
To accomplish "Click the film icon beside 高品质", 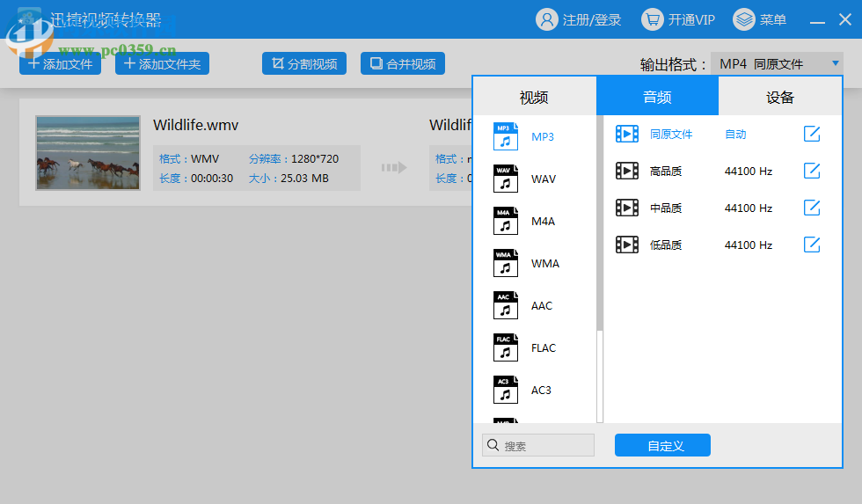I will point(626,171).
